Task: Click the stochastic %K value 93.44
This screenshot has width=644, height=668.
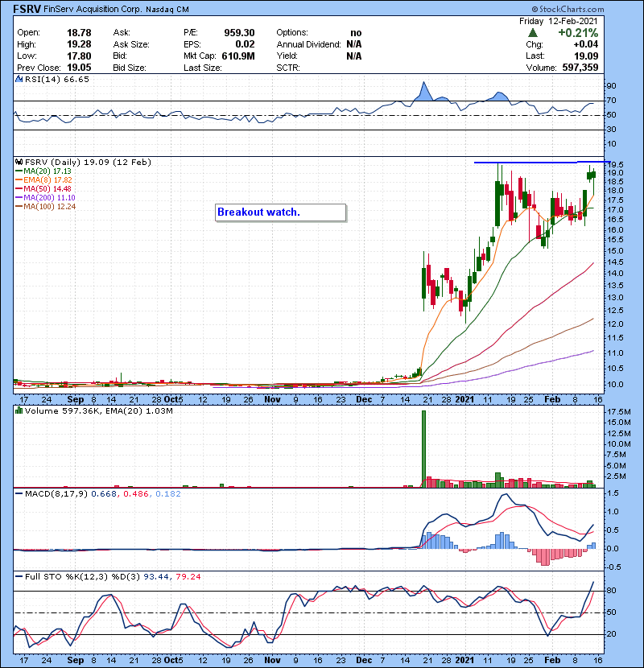Action: click(x=155, y=577)
